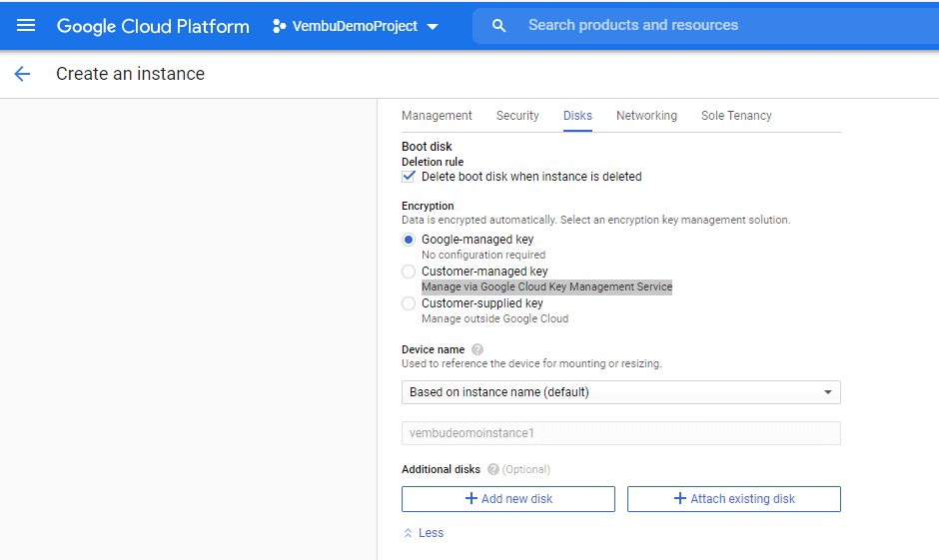Focus the Search products and resources field

(x=699, y=25)
